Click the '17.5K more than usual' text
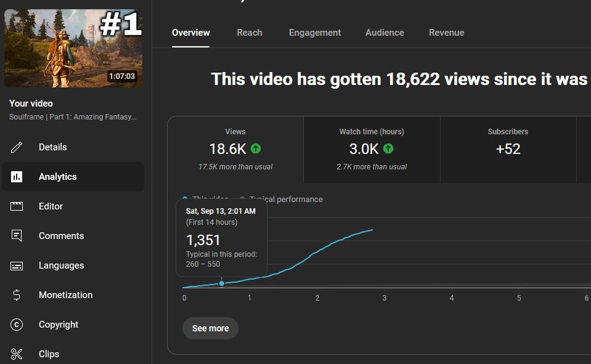The height and width of the screenshot is (364, 591). pyautogui.click(x=235, y=166)
